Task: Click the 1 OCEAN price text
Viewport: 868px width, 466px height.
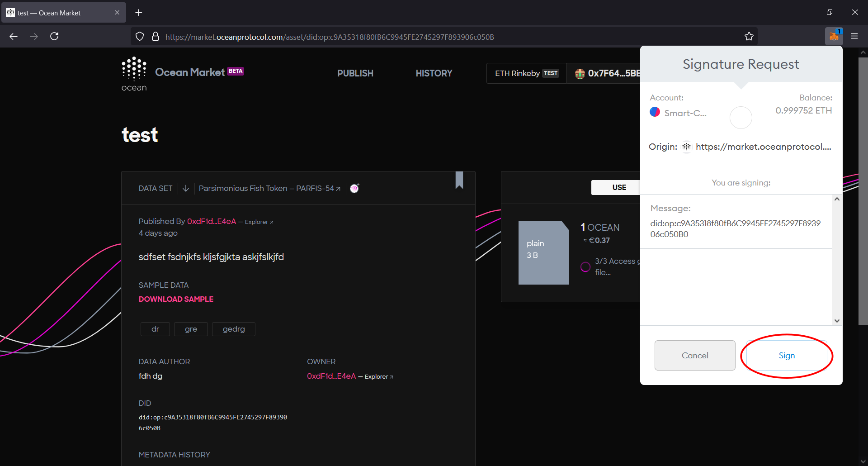Action: pyautogui.click(x=600, y=227)
